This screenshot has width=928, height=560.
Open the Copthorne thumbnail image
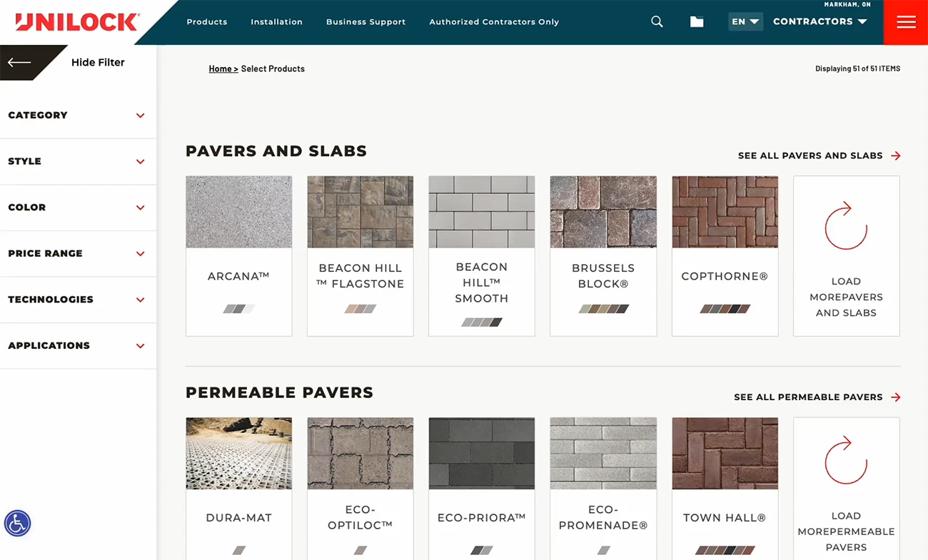click(x=725, y=212)
